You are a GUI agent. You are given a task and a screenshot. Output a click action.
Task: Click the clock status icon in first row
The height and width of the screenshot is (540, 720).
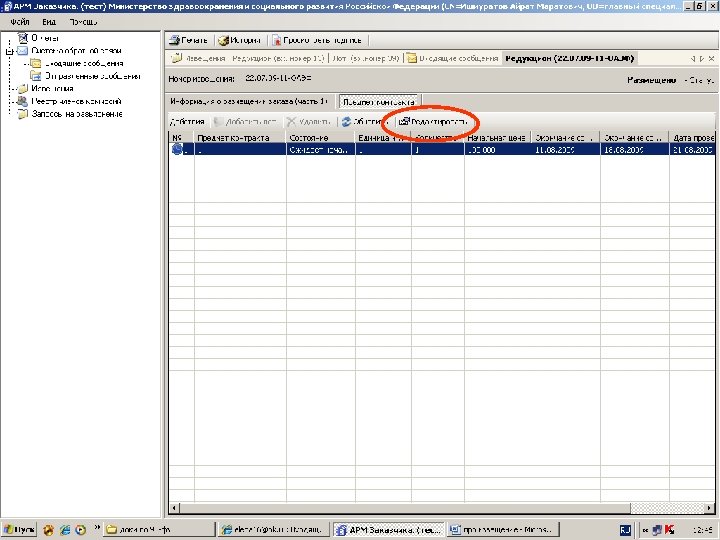point(177,149)
